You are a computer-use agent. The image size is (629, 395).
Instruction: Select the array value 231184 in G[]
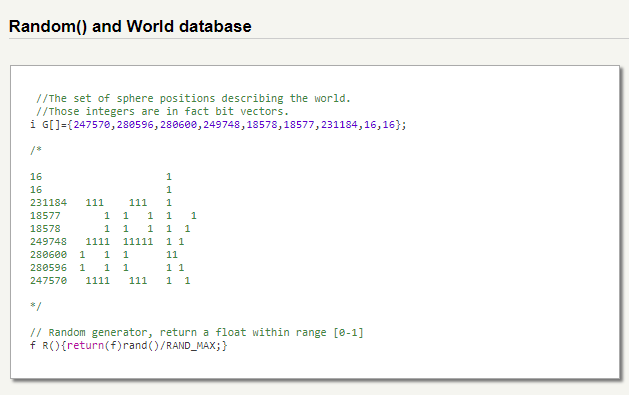(x=339, y=125)
